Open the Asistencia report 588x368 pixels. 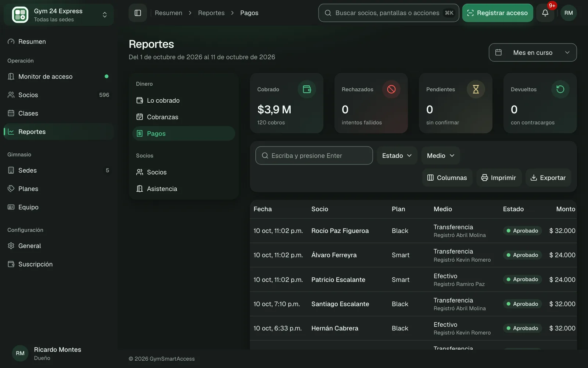pos(184,189)
